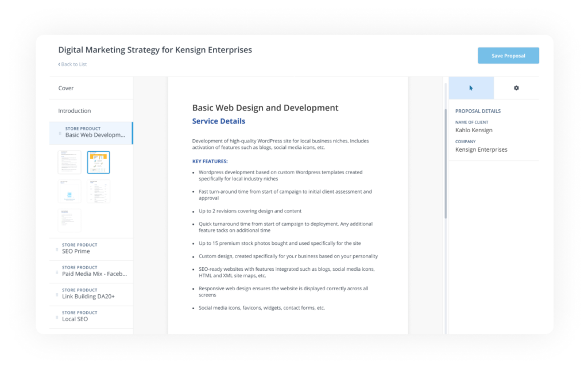
Task: Click drag handle next to Link Building DA20+
Action: [x=57, y=294]
